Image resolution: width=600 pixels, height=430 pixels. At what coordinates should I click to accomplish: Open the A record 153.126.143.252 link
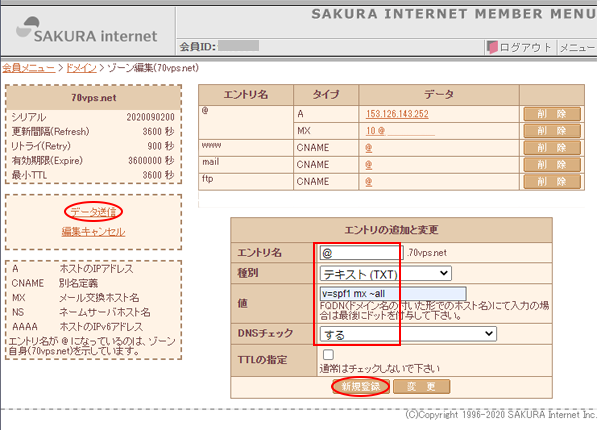(397, 114)
